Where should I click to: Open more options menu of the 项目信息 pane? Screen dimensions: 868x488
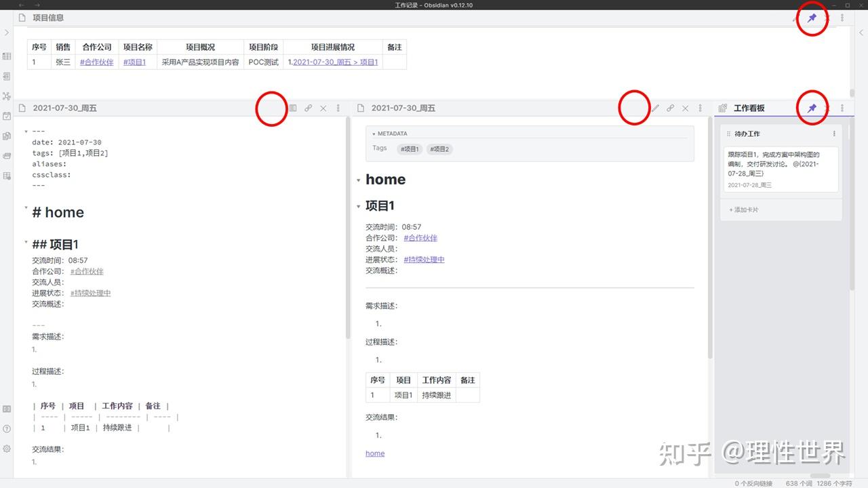click(x=842, y=18)
